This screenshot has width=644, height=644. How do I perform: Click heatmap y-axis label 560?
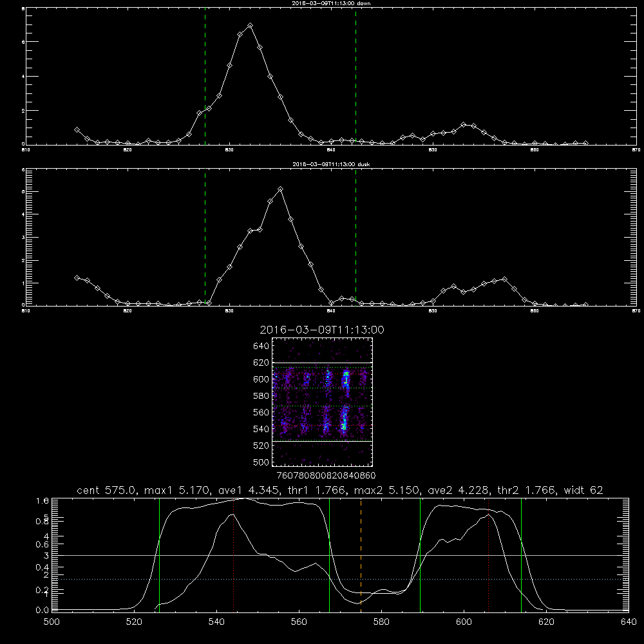[x=261, y=412]
